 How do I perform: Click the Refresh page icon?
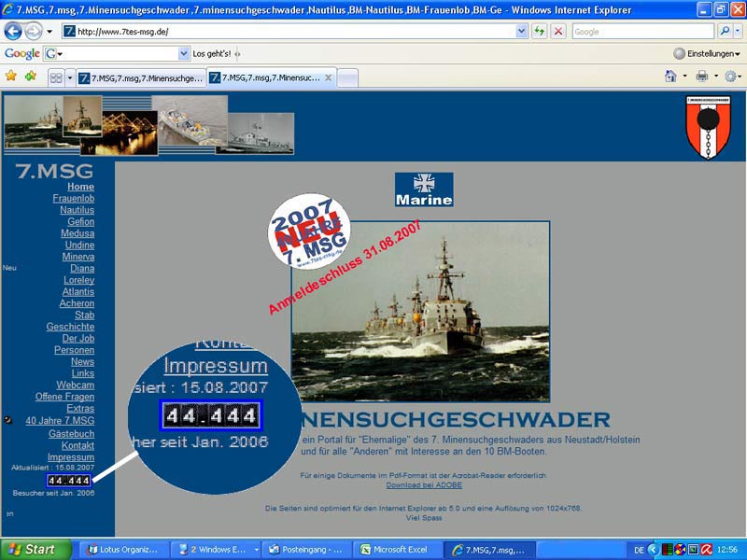540,31
